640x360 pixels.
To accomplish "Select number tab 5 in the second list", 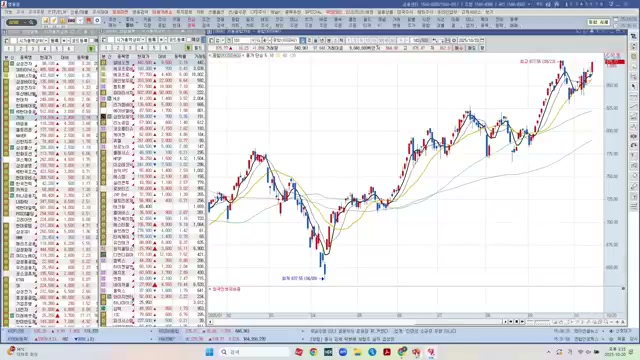I will tap(154, 48).
